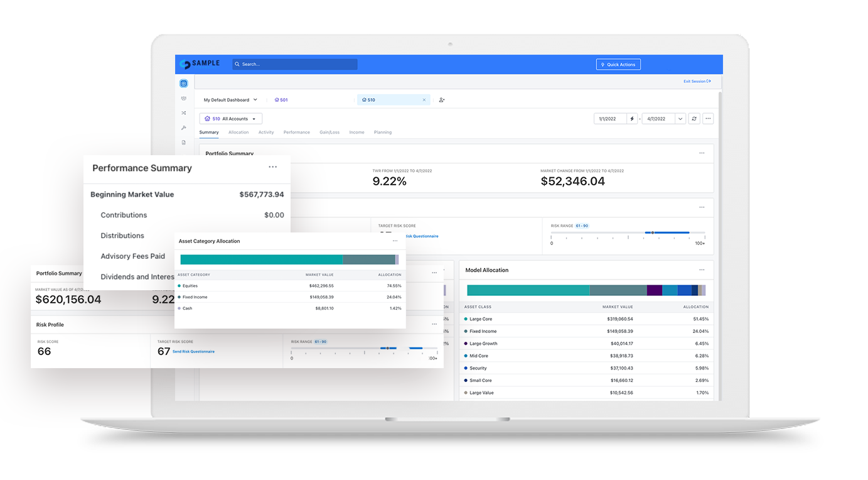Open options menu above the risk range
Screen dimensions: 868x480
click(x=702, y=207)
